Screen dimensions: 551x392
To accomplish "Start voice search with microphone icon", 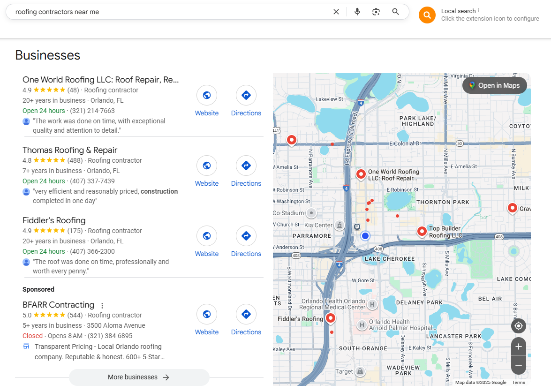I will pos(357,12).
